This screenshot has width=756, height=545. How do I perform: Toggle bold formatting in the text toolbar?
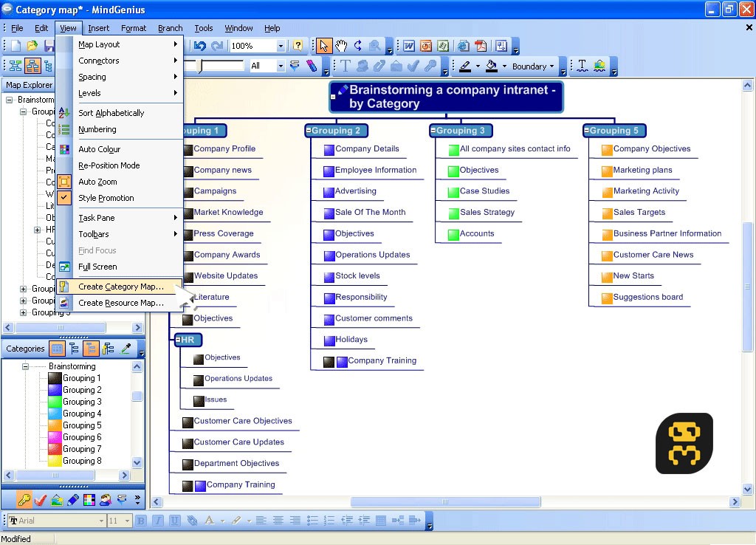(x=140, y=521)
